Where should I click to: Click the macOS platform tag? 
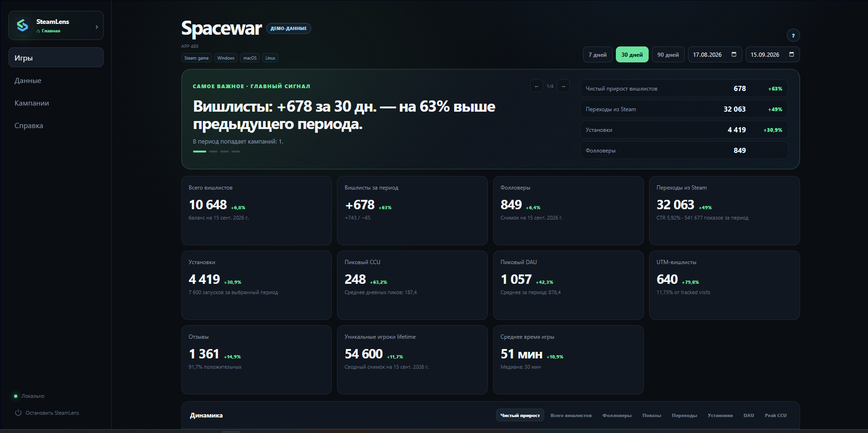(250, 58)
